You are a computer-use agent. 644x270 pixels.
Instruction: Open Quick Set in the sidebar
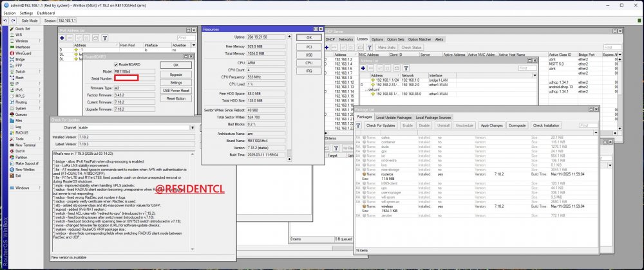coord(22,29)
